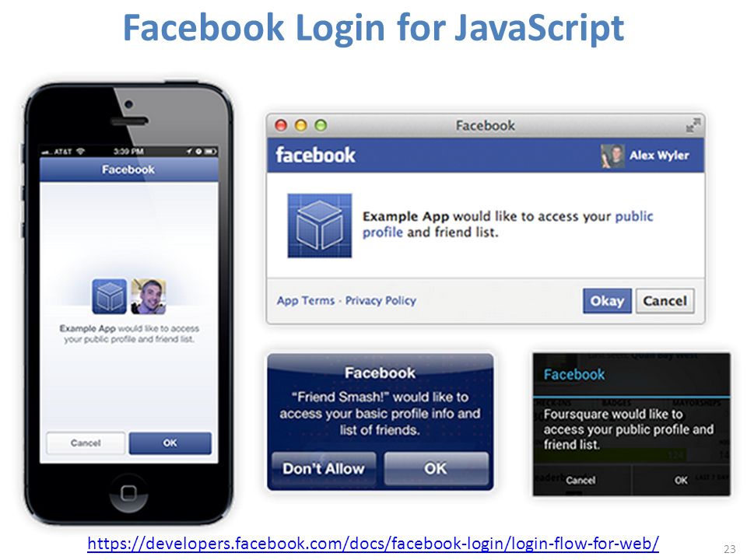Viewport: 747px width, 560px height.
Task: Tap OK in the Friend Smash dialog
Action: 436,468
